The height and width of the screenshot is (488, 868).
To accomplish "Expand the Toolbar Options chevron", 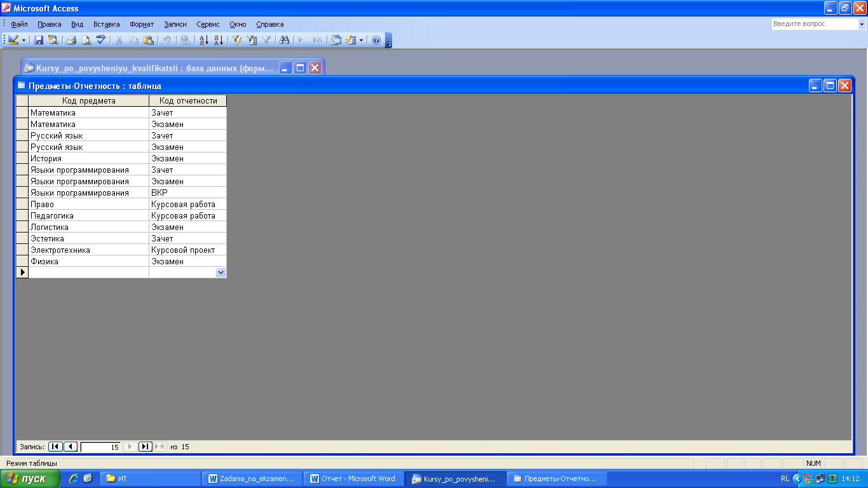I will pos(389,41).
